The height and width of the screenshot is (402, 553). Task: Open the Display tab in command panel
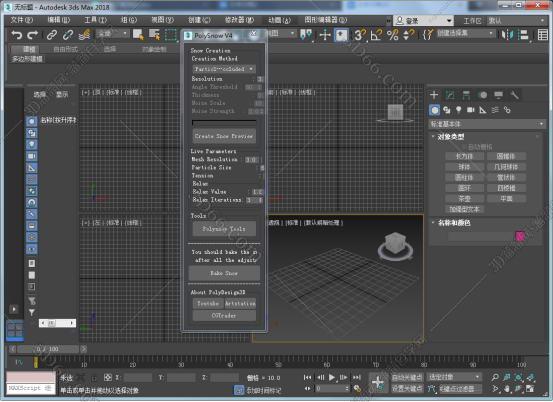coord(499,95)
